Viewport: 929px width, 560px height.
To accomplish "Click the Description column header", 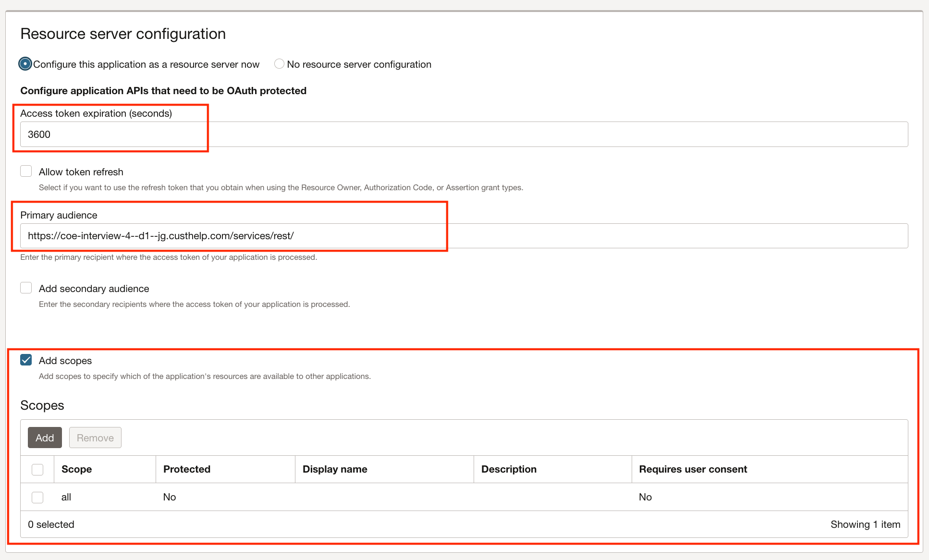I will (x=509, y=469).
